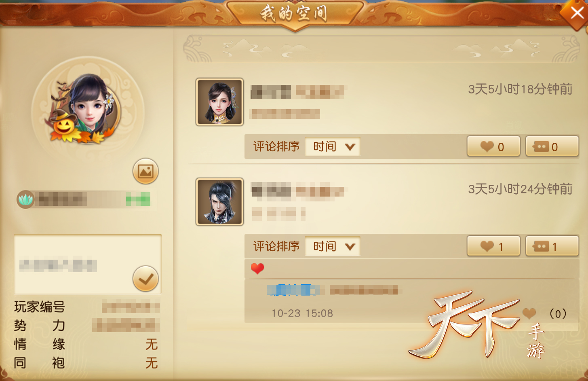This screenshot has width=588, height=381.
Task: Select the 同袍 value 无
Action: pos(152,363)
